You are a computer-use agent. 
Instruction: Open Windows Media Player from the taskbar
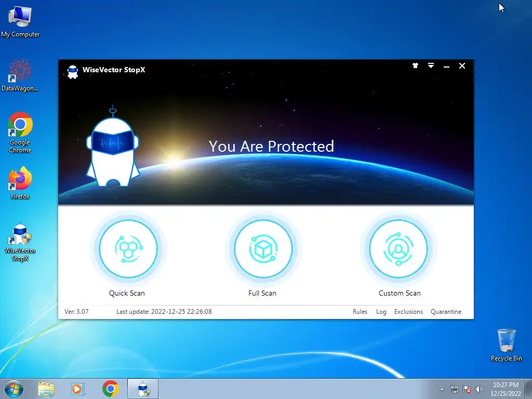click(x=78, y=389)
